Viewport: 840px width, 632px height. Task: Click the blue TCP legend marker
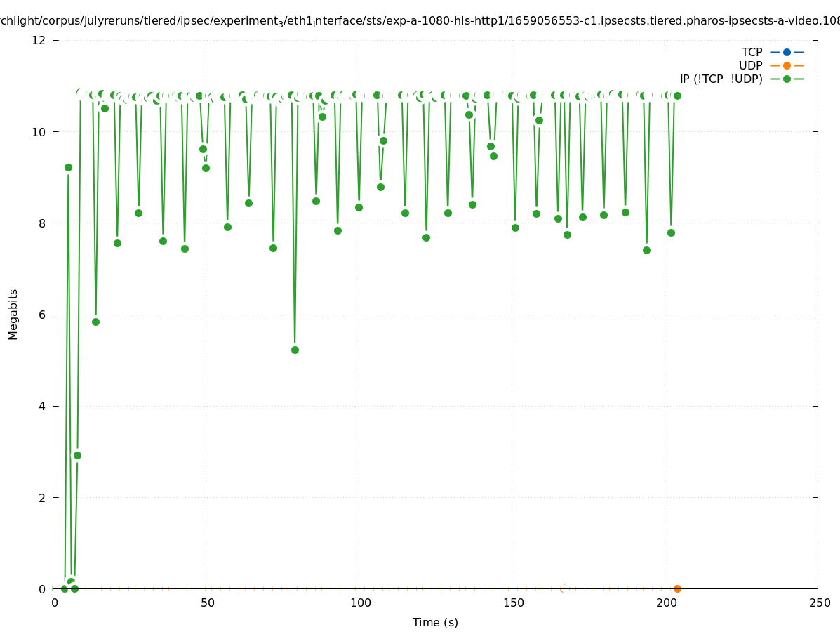tap(787, 52)
